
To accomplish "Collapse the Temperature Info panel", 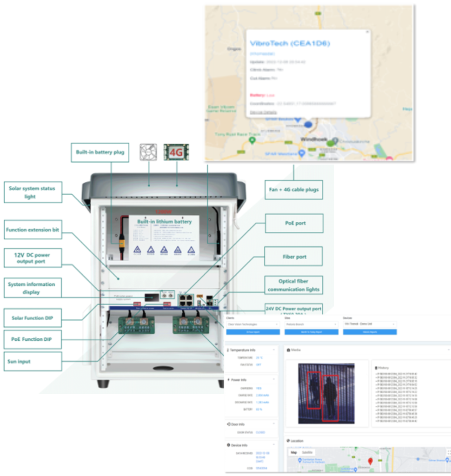I will 274,350.
